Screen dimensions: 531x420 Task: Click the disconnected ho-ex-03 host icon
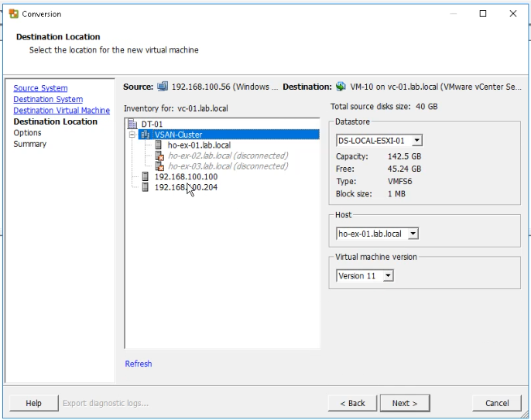coord(159,166)
